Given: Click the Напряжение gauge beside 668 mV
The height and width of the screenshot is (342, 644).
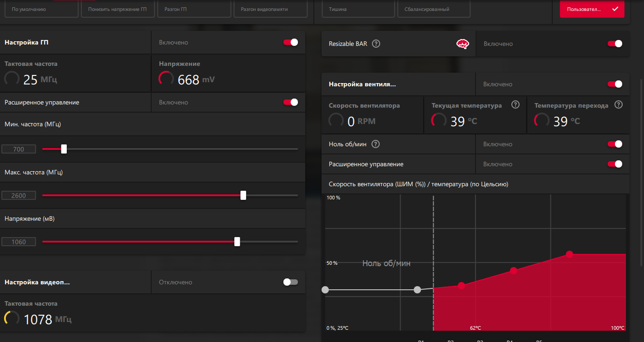Looking at the screenshot, I should [x=166, y=79].
